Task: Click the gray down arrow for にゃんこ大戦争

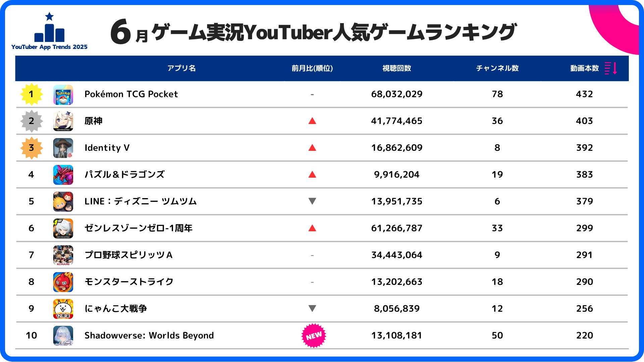Action: coord(312,308)
